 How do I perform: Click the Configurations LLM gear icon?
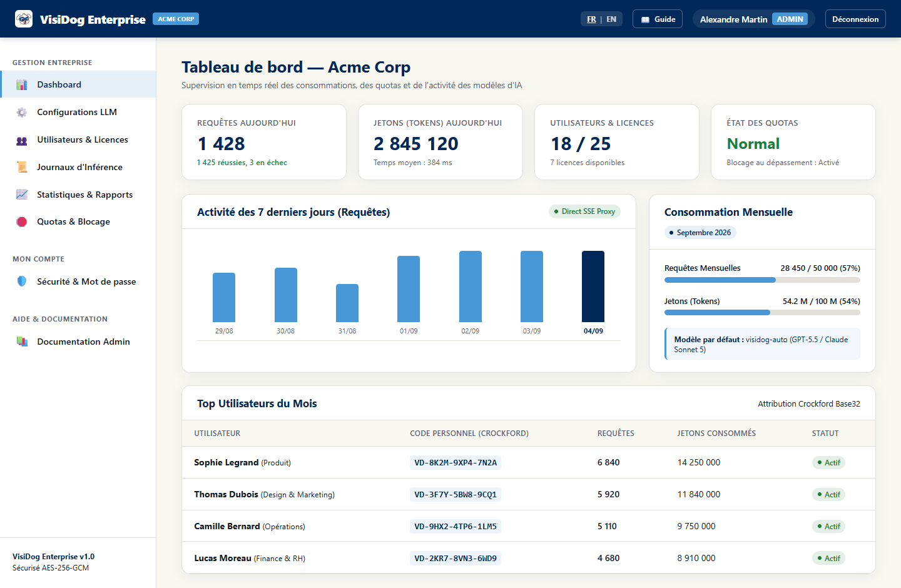tap(22, 112)
